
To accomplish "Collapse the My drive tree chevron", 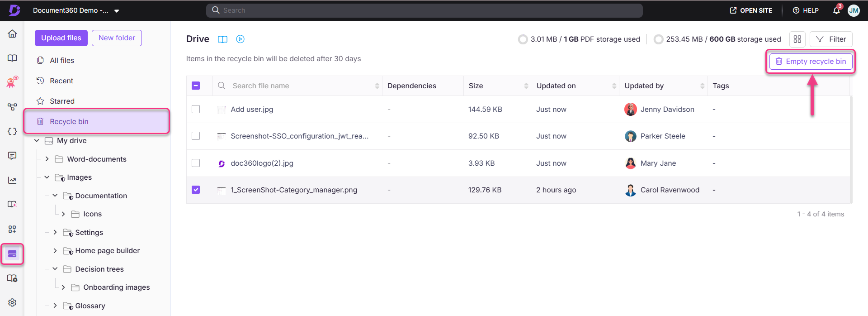I will coord(37,141).
